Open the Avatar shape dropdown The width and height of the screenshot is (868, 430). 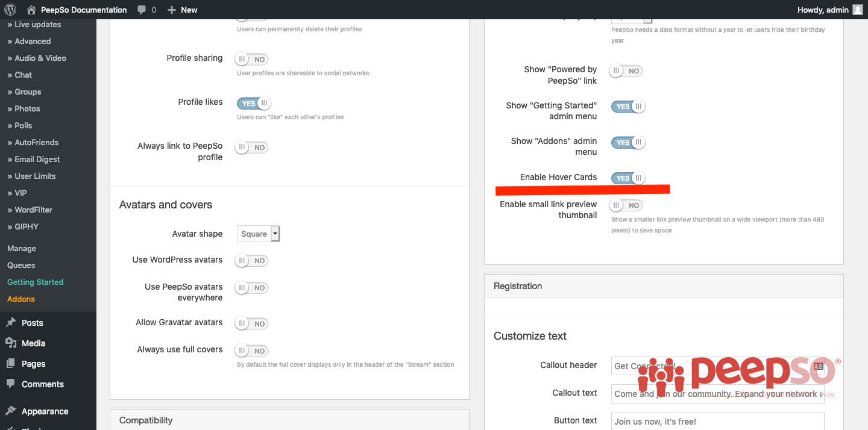click(x=259, y=234)
